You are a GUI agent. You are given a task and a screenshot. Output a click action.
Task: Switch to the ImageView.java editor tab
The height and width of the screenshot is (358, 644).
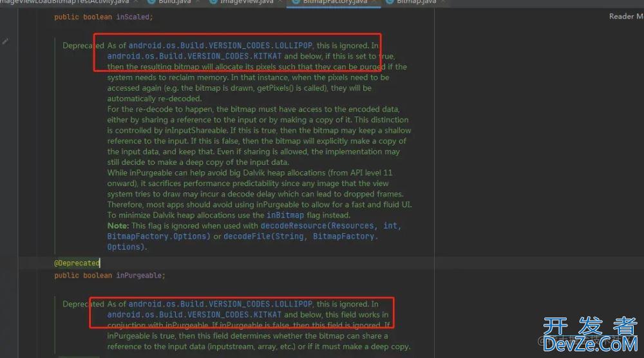point(245,2)
